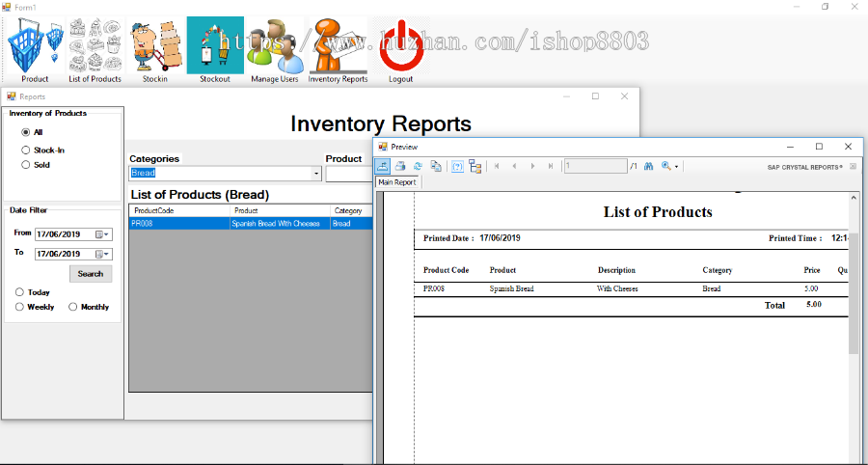Select the Today date filter option
The height and width of the screenshot is (465, 868).
pos(20,292)
